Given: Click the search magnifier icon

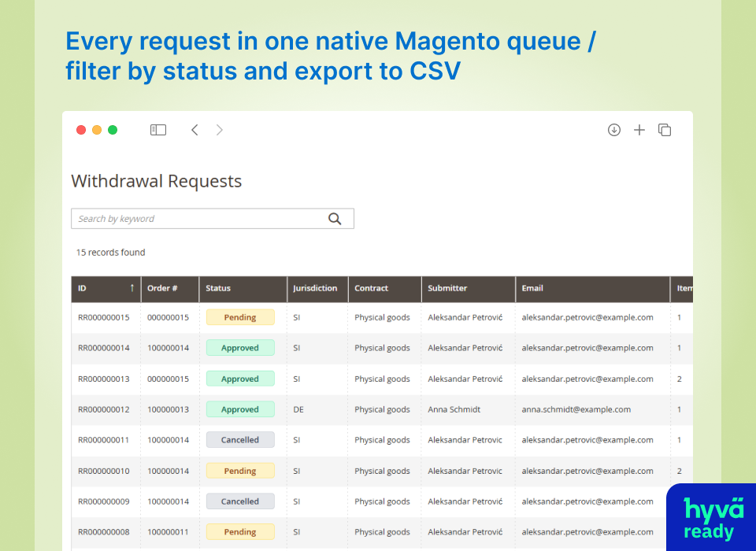Looking at the screenshot, I should point(335,219).
